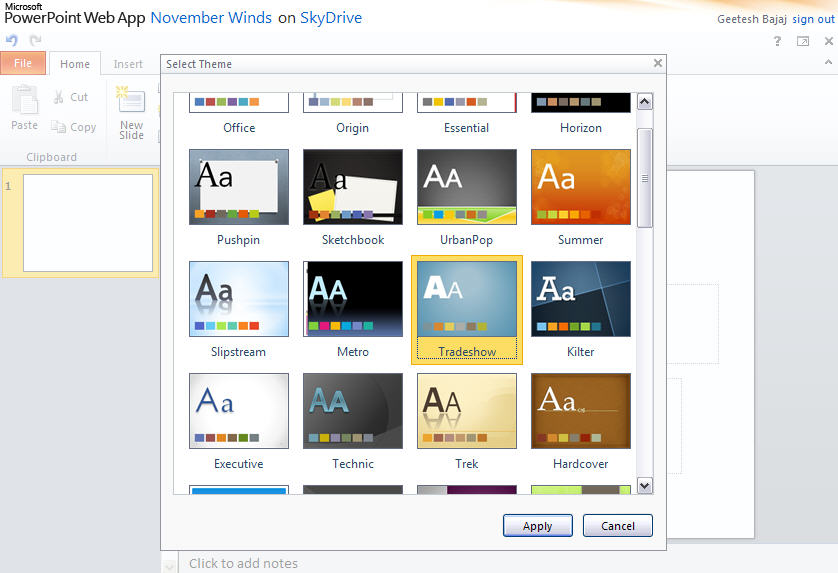Click the Redo icon
The height and width of the screenshot is (573, 838).
click(36, 40)
